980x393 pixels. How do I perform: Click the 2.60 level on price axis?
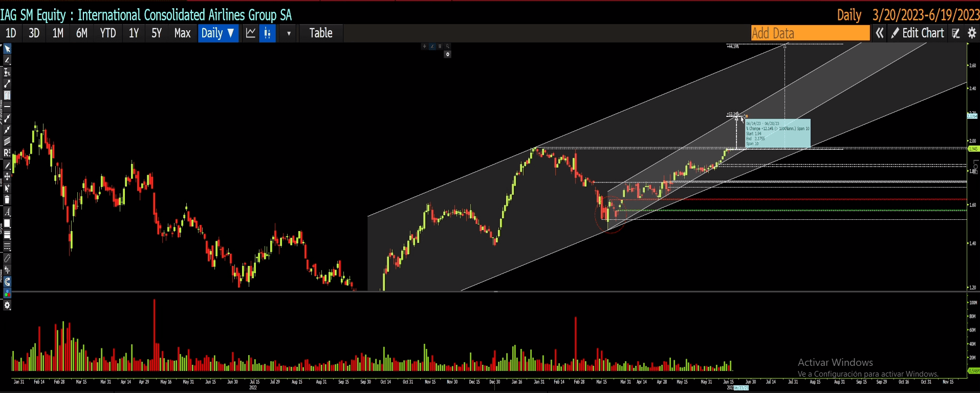coord(972,66)
